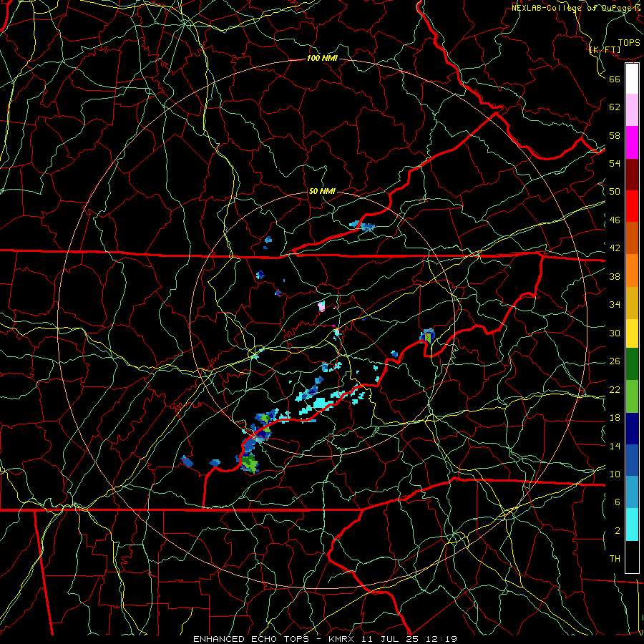
Task: Click the blue-green echo cell east of the radar
Action: coord(428,336)
